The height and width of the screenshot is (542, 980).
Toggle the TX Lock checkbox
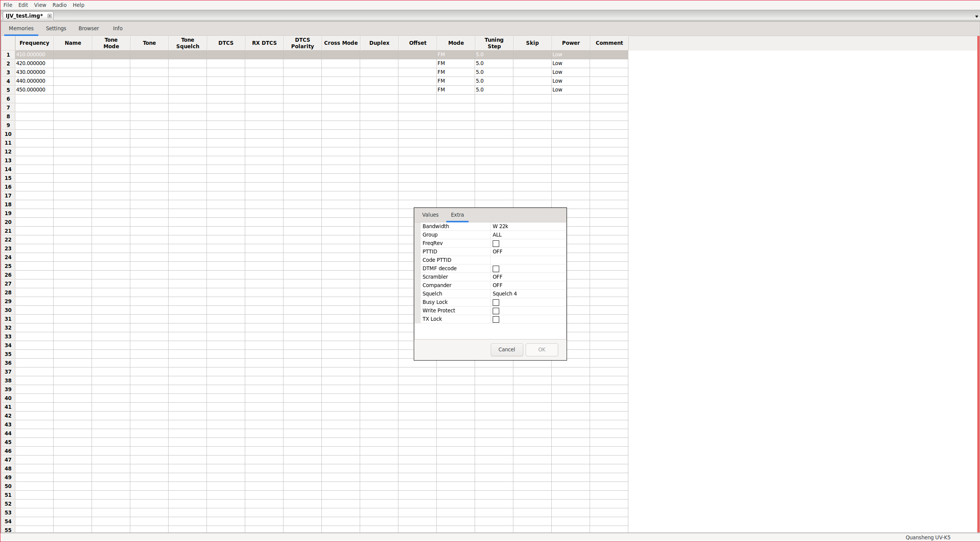click(x=496, y=319)
